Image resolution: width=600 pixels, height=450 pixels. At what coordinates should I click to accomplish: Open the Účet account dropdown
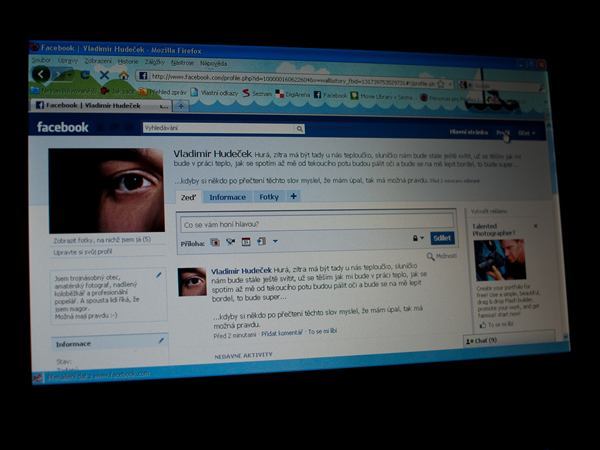pos(526,133)
